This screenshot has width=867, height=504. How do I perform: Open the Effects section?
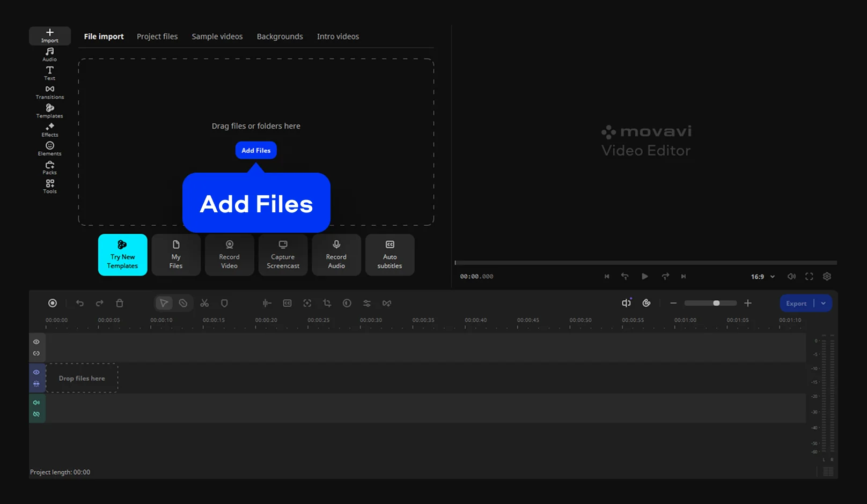point(50,130)
